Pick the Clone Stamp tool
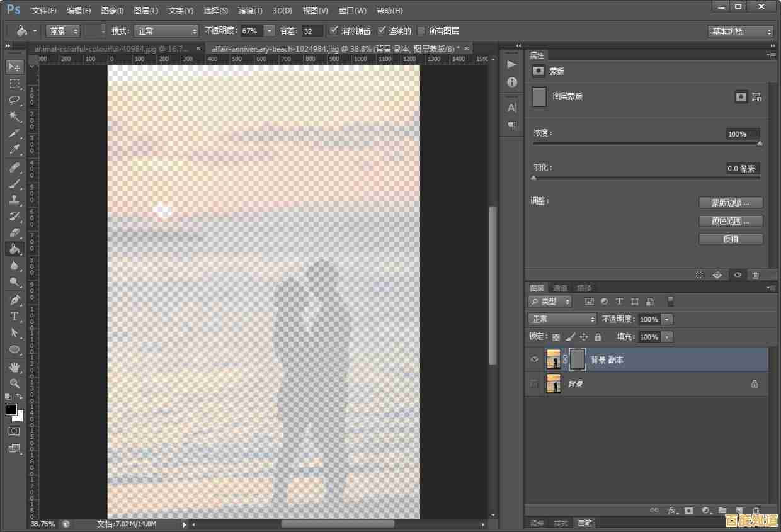Screen dimensions: 781x532 pyautogui.click(x=14, y=200)
